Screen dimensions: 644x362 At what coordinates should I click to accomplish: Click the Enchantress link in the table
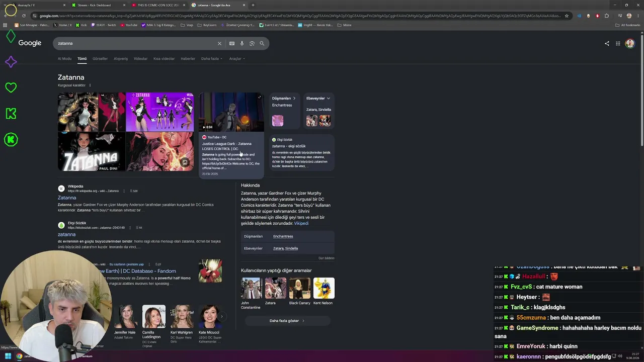pyautogui.click(x=283, y=236)
